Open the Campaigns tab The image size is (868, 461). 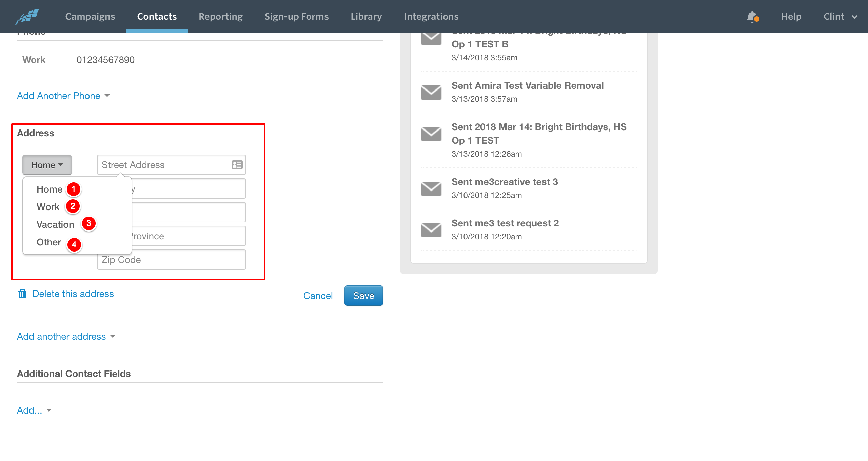coord(90,16)
